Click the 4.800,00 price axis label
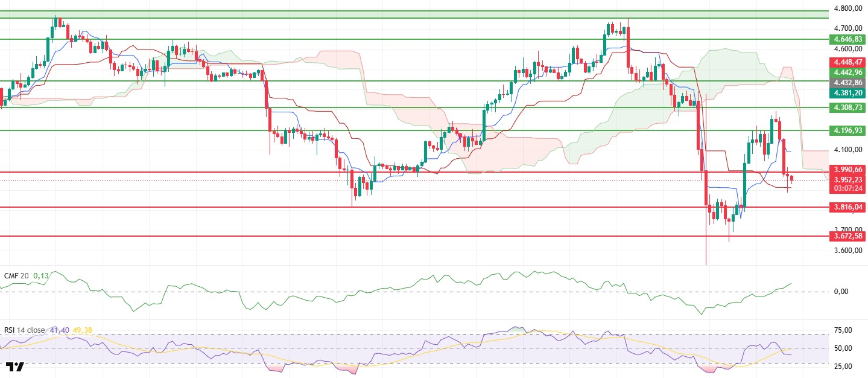 pyautogui.click(x=846, y=8)
